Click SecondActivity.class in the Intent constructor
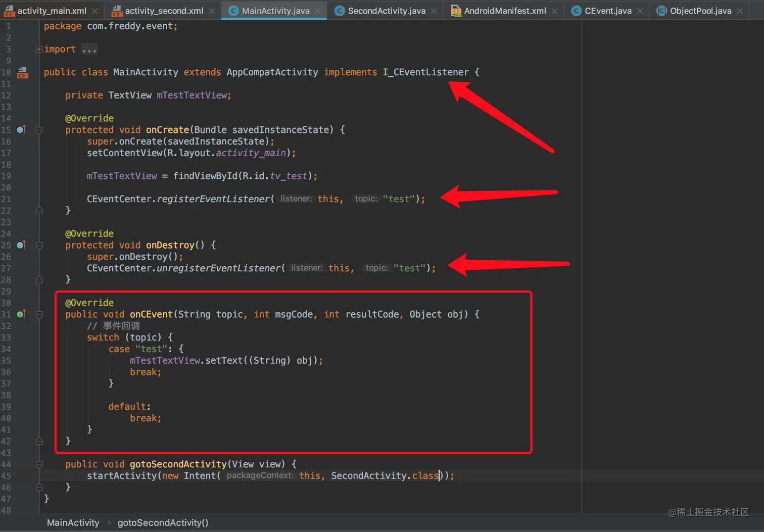Image resolution: width=764 pixels, height=532 pixels. (x=385, y=476)
